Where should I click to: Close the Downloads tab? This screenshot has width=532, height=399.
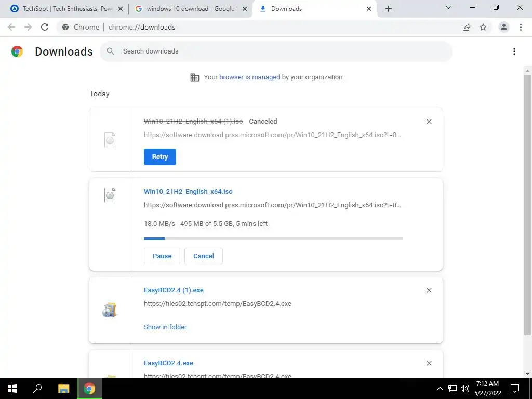pyautogui.click(x=369, y=9)
